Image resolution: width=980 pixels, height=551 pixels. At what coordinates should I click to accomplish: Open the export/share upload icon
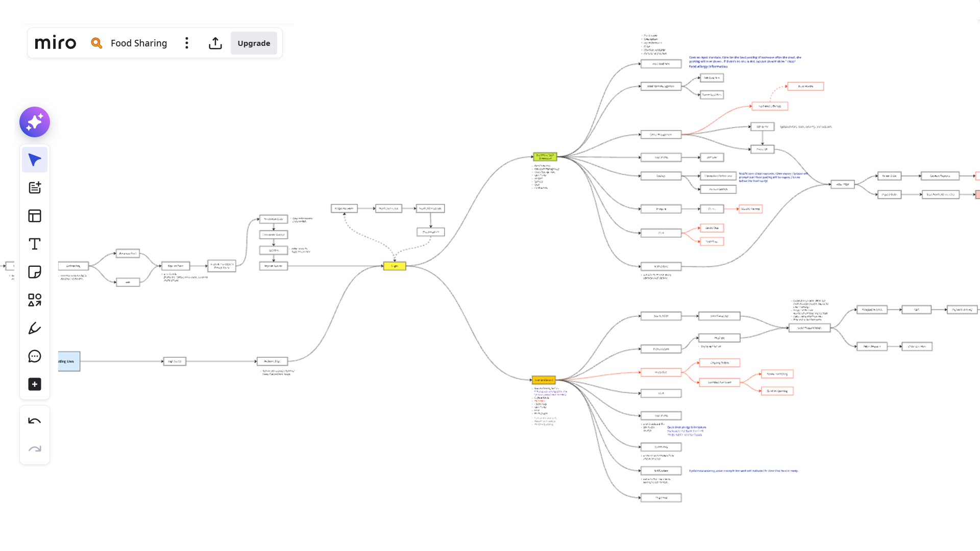[215, 43]
